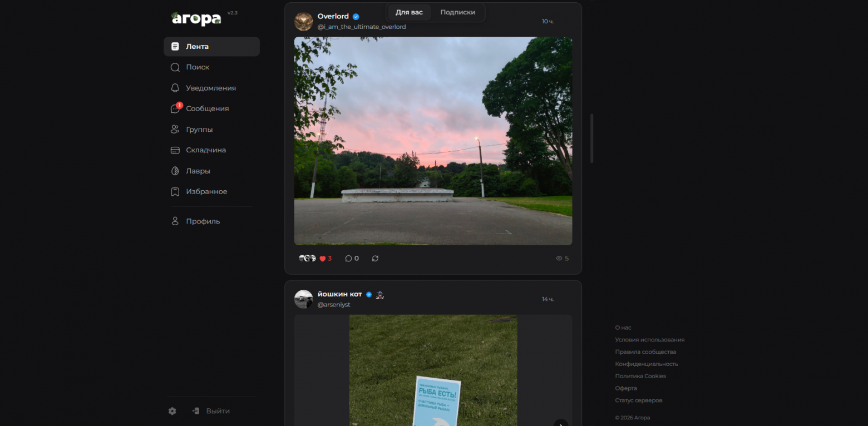Image resolution: width=868 pixels, height=426 pixels.
Task: Select the Для вас tab
Action: (409, 12)
